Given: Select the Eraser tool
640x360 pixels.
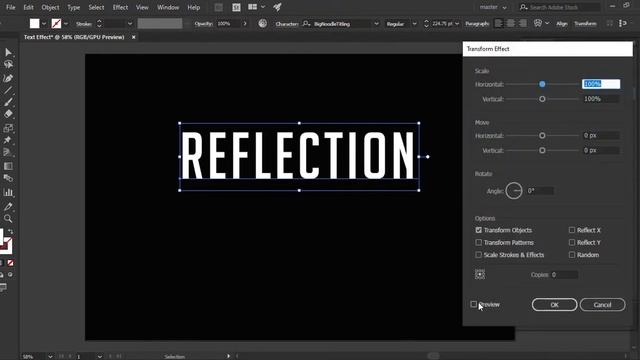Looking at the screenshot, I should (x=8, y=114).
